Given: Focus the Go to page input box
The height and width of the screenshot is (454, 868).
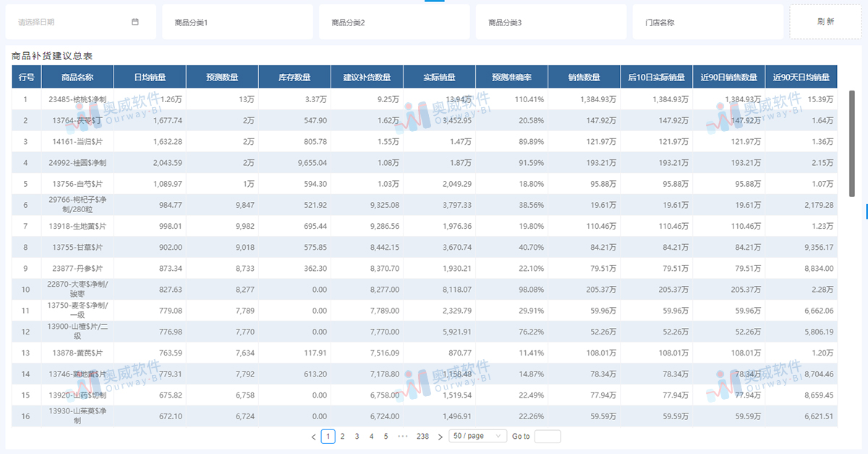Looking at the screenshot, I should pos(548,437).
